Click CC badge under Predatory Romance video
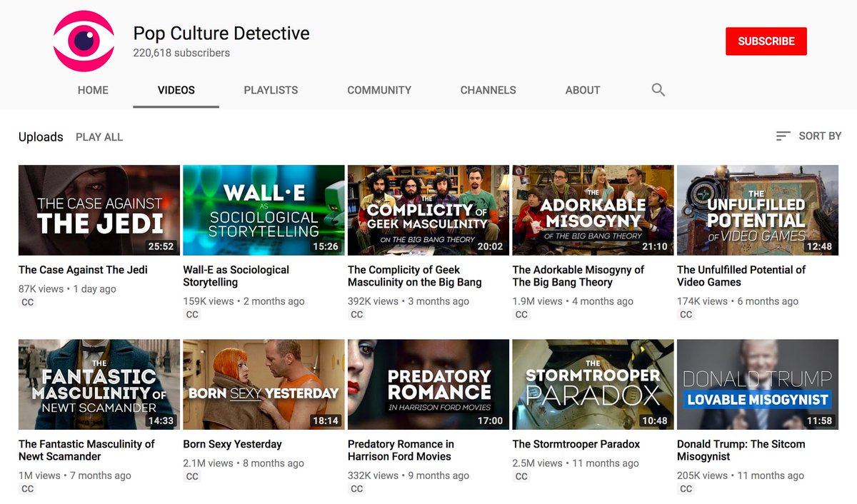 pos(357,489)
